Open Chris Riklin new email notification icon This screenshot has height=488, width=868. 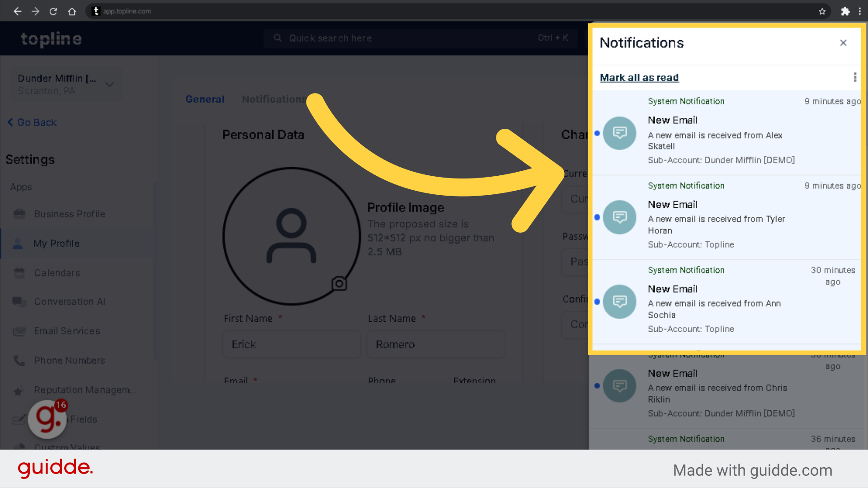[620, 386]
